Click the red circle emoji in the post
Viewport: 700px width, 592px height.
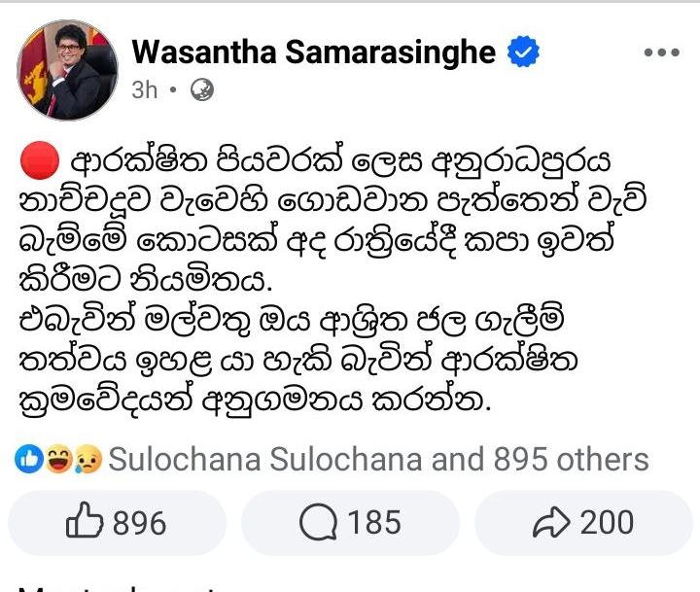point(39,160)
